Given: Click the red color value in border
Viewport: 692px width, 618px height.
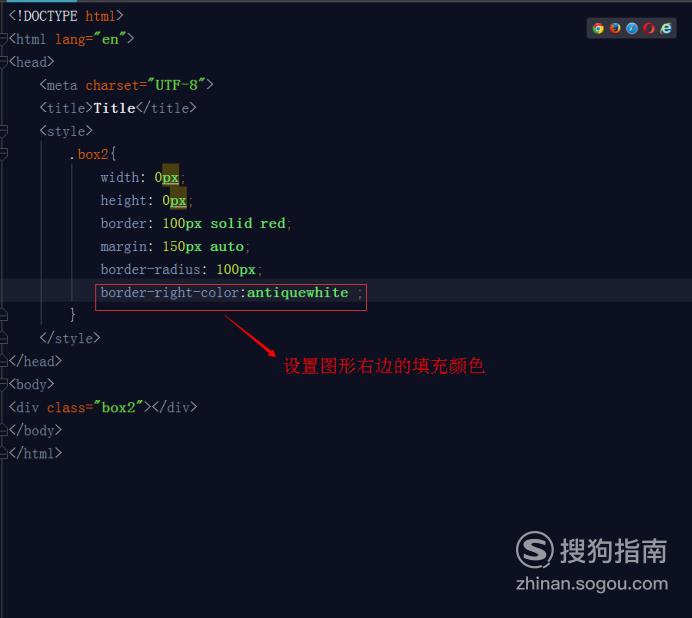Looking at the screenshot, I should coord(272,223).
